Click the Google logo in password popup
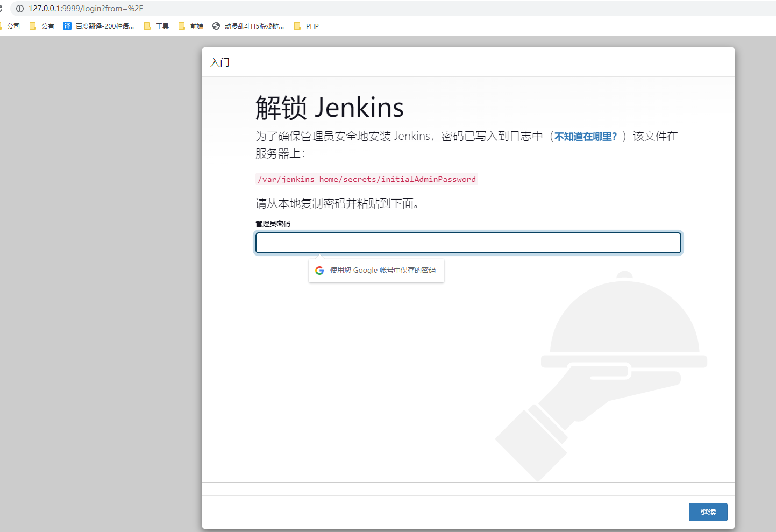This screenshot has width=776, height=532. coord(319,271)
